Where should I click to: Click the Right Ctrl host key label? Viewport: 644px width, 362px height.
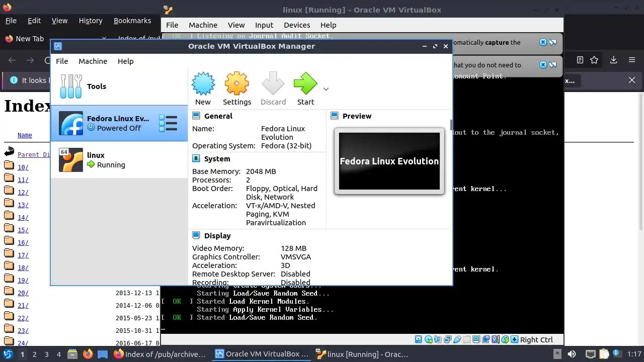point(536,340)
